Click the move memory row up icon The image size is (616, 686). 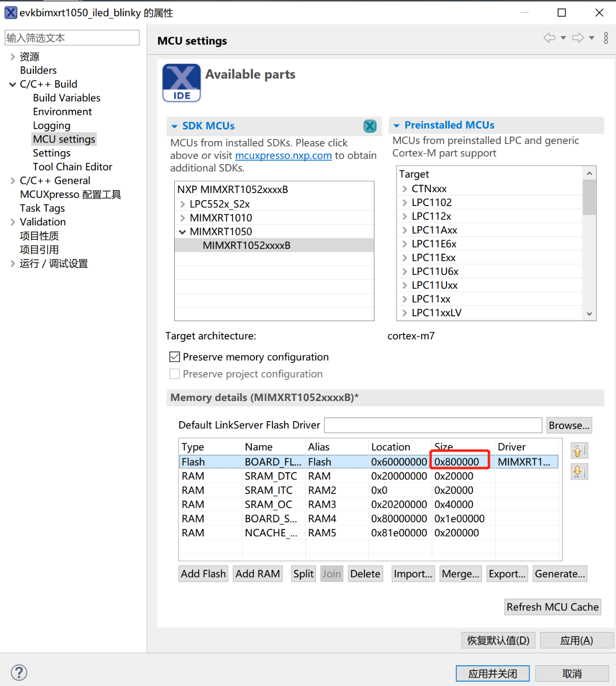[579, 451]
